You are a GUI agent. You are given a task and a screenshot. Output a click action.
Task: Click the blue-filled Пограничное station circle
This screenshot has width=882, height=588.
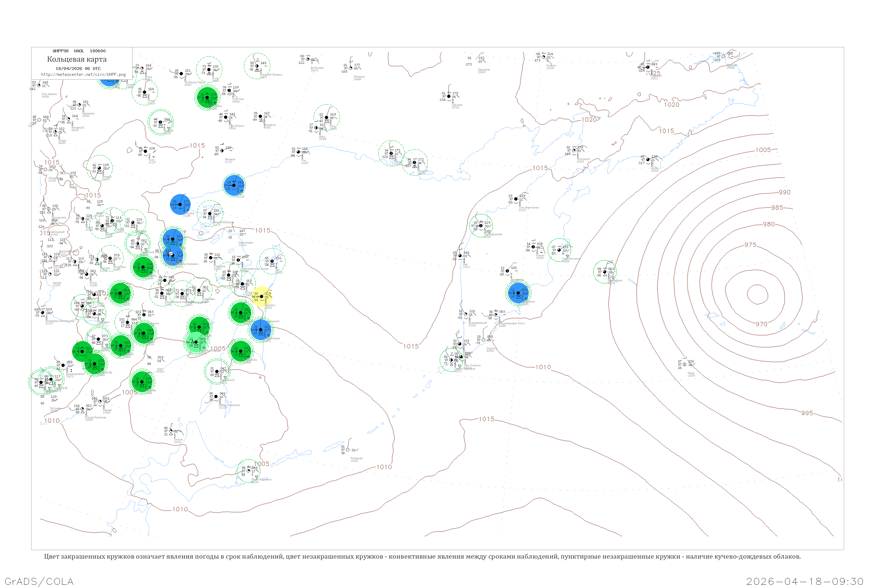(x=260, y=330)
